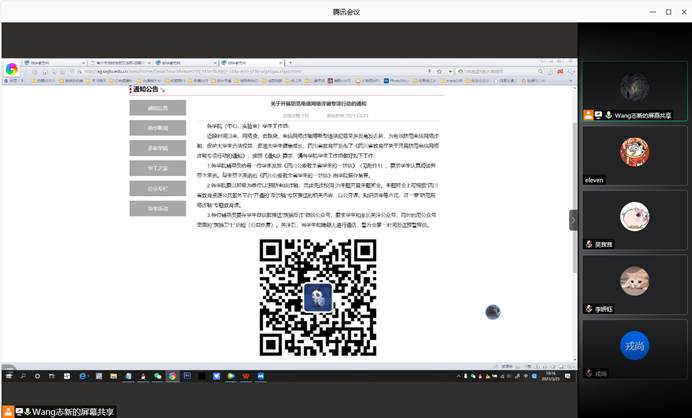Click the QR code image

tap(317, 298)
